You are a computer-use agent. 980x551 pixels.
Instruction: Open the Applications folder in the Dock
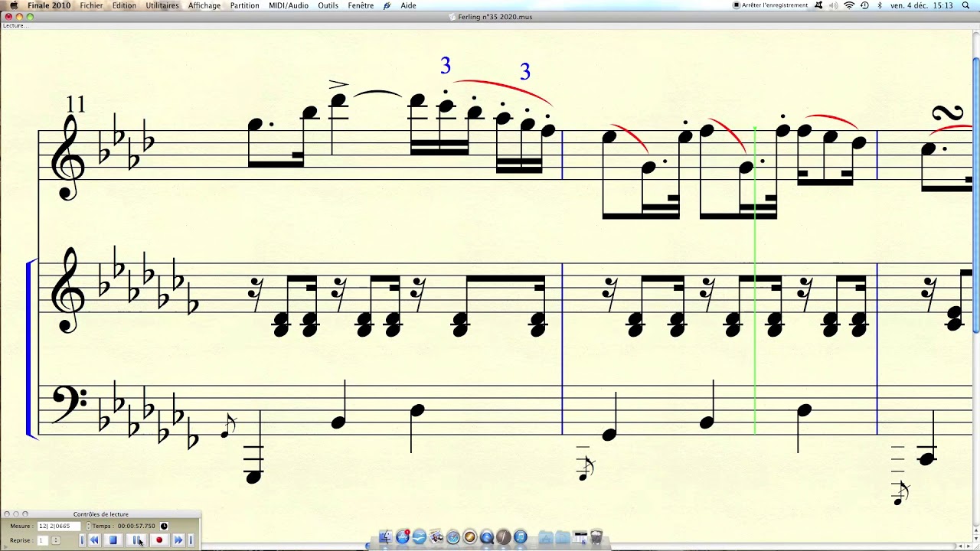pos(546,537)
